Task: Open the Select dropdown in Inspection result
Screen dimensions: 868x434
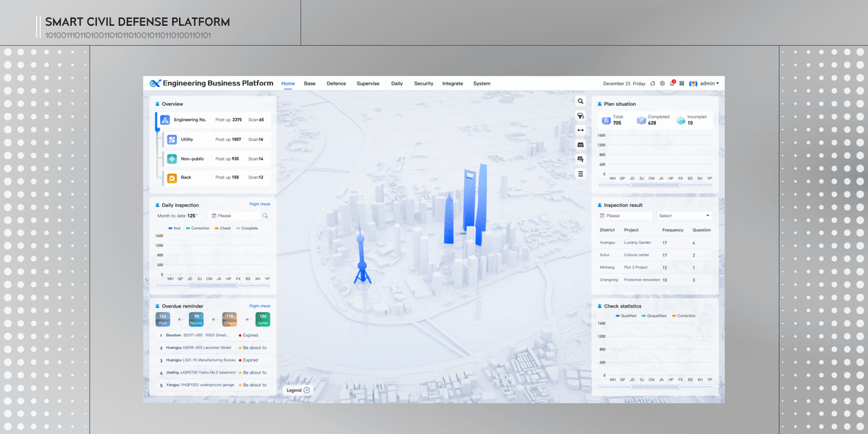Action: pyautogui.click(x=684, y=216)
